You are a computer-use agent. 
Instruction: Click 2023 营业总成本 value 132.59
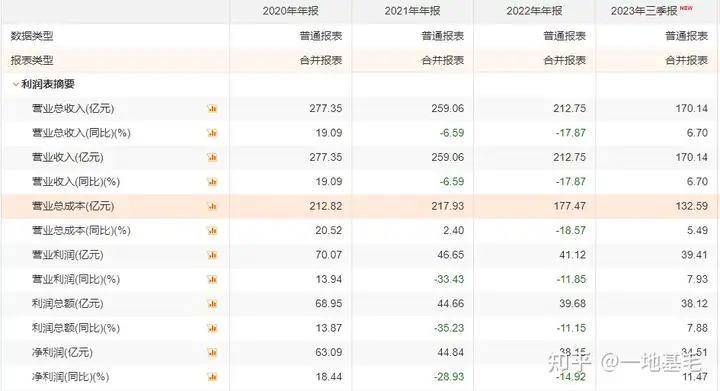(x=692, y=206)
